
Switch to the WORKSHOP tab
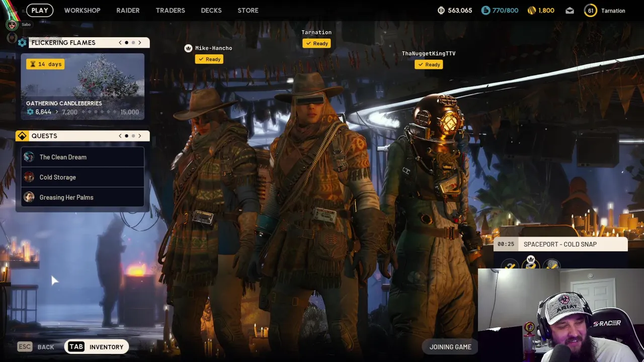pos(82,10)
